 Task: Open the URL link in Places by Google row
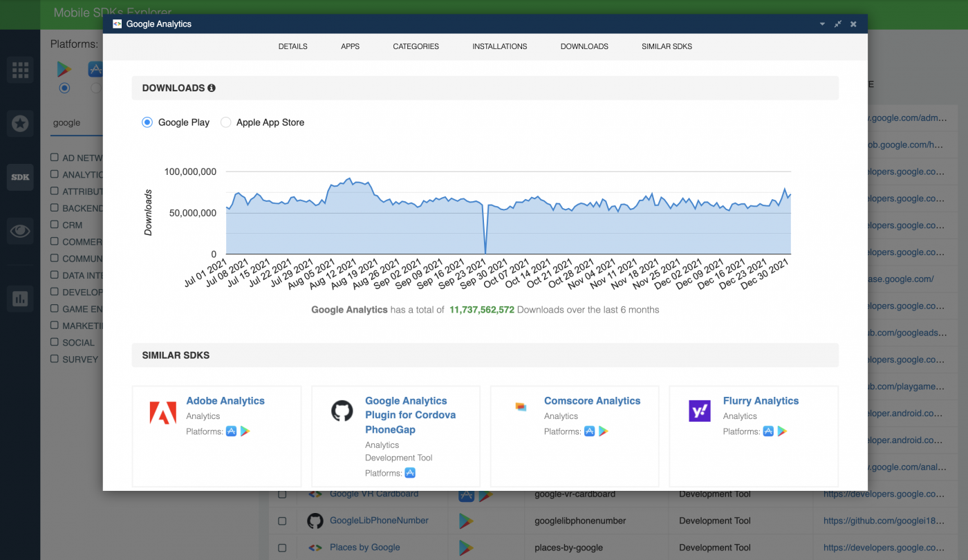pyautogui.click(x=884, y=548)
